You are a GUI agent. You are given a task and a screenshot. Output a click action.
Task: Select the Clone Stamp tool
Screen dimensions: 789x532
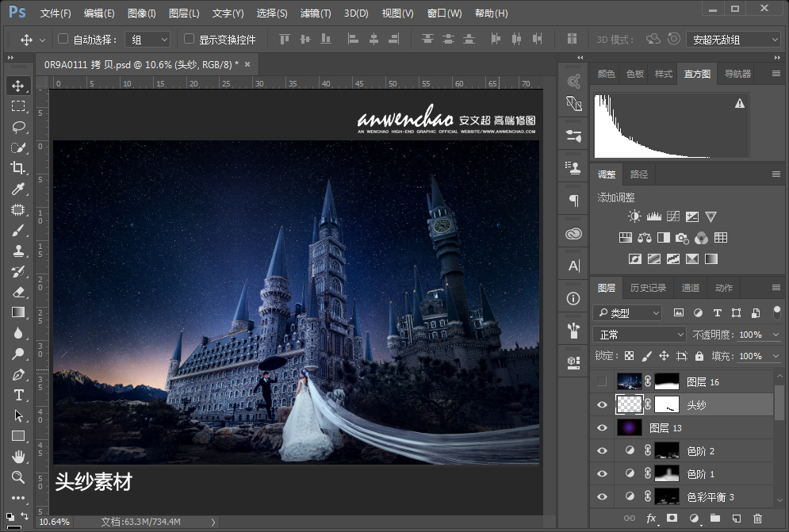coord(18,251)
